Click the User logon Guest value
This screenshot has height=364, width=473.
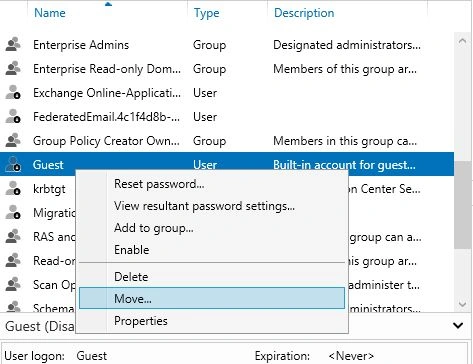(92, 356)
